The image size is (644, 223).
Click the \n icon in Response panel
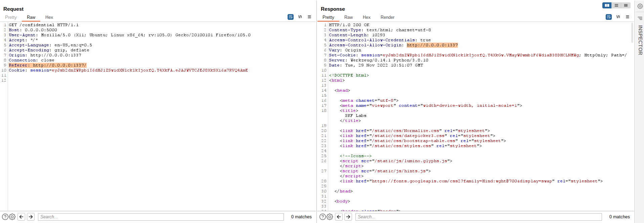[618, 17]
